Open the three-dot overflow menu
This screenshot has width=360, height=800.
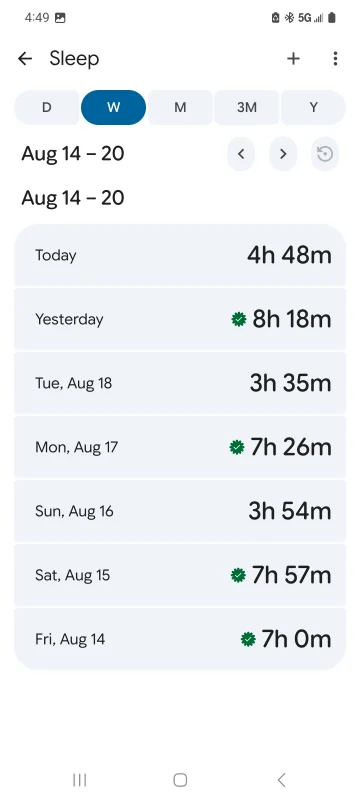pos(335,59)
